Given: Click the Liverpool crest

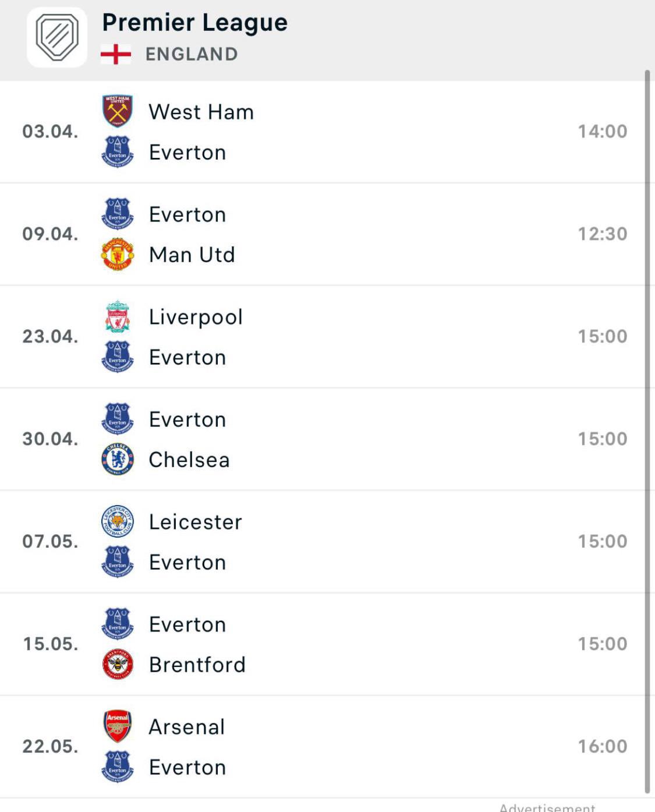Looking at the screenshot, I should (118, 316).
